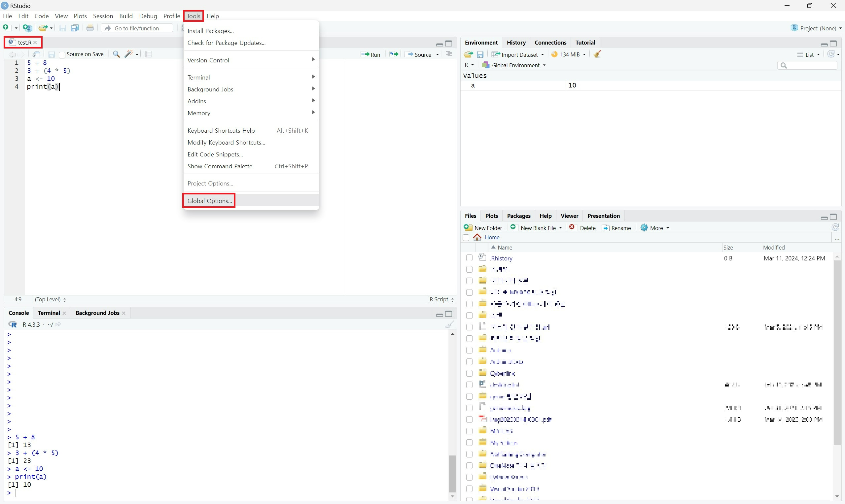Enable the Source on Save checkbox
845x504 pixels.
point(62,55)
